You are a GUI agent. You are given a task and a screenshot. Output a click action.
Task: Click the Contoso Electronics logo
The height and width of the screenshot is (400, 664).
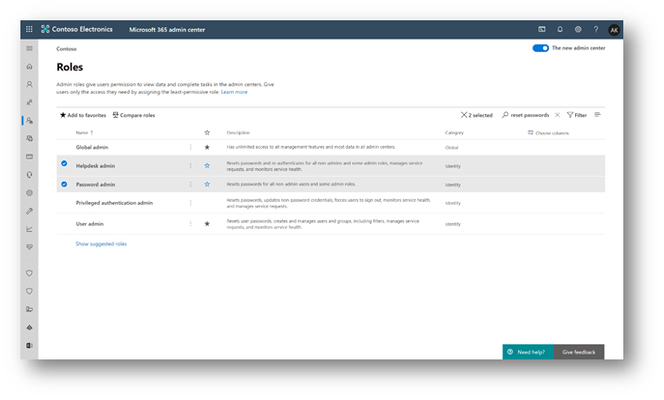pos(77,29)
